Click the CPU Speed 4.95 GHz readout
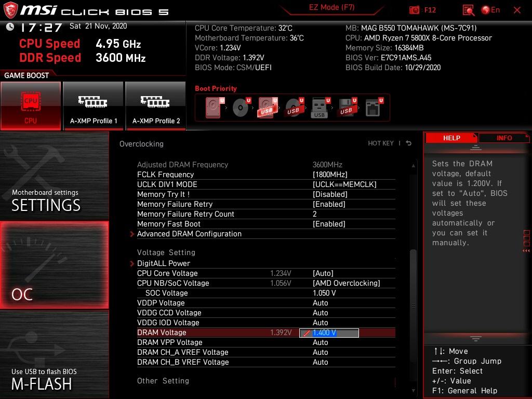The width and height of the screenshot is (532, 399). coord(80,44)
